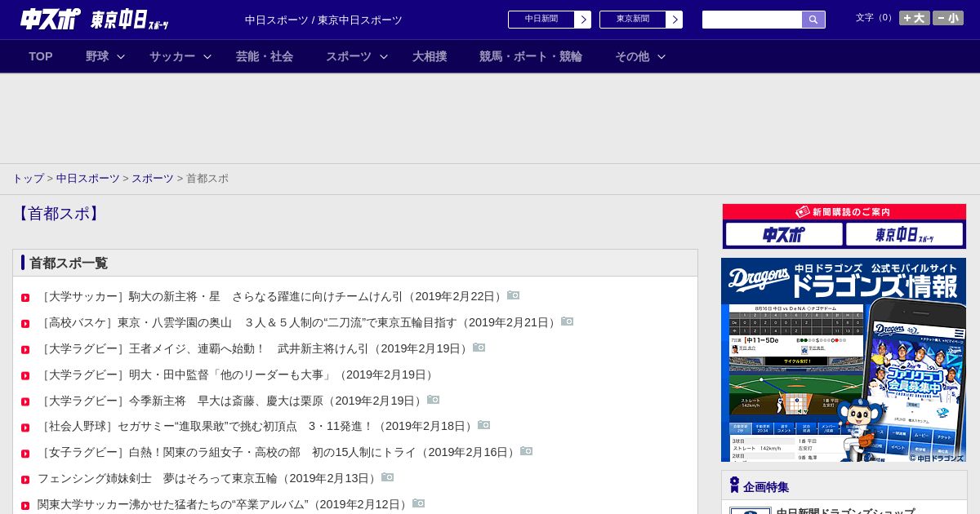This screenshot has height=514, width=980.
Task: Expand the 野球 dropdown chevron
Action: click(121, 56)
